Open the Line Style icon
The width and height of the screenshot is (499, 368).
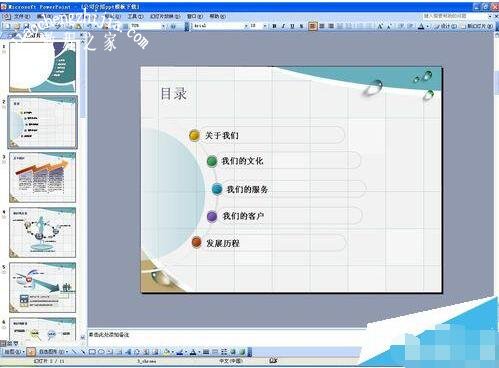click(x=206, y=352)
